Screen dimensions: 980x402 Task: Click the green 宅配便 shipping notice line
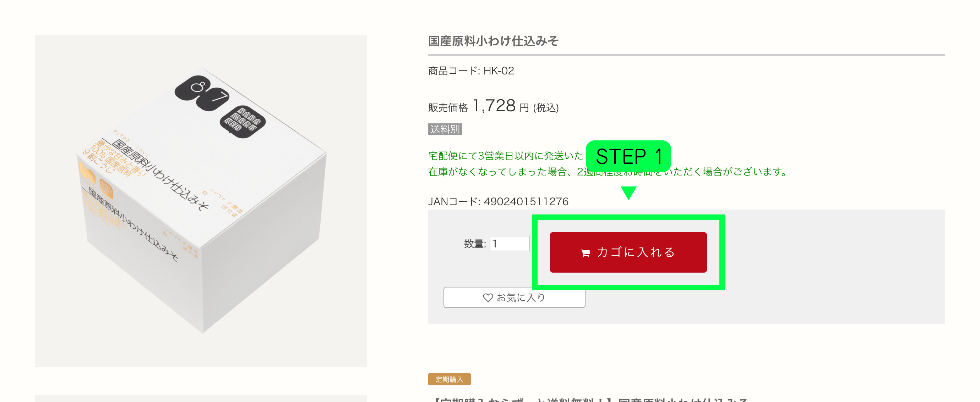505,156
